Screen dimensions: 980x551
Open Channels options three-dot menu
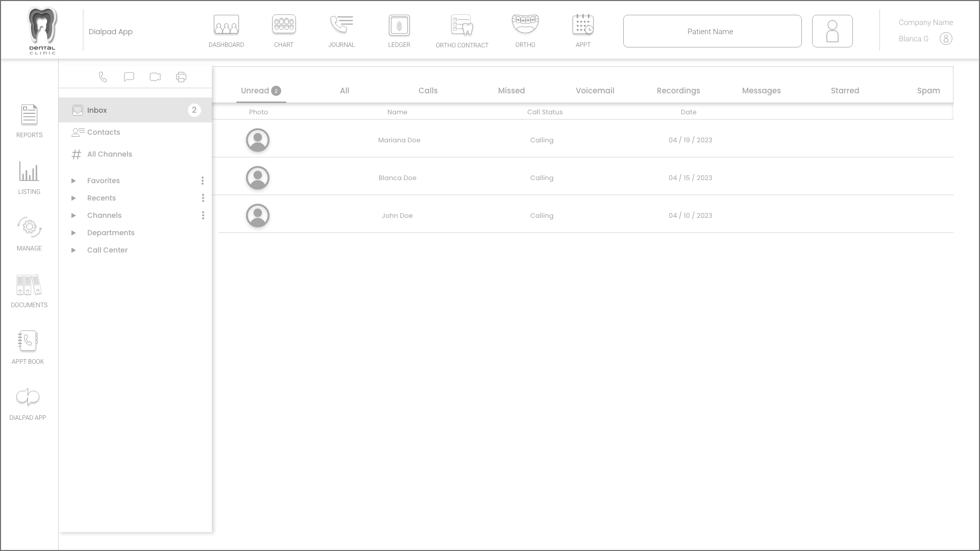[x=203, y=215]
